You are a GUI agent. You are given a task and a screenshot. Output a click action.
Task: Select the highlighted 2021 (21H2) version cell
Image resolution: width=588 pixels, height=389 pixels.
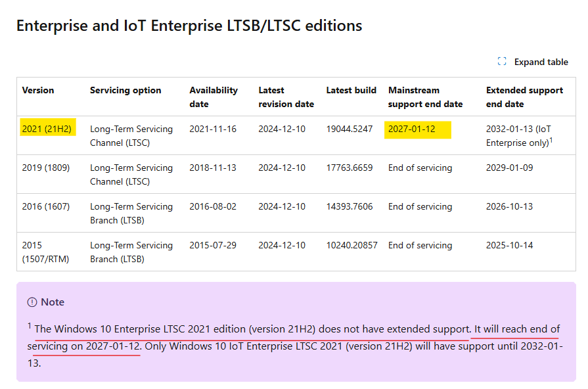tap(47, 129)
